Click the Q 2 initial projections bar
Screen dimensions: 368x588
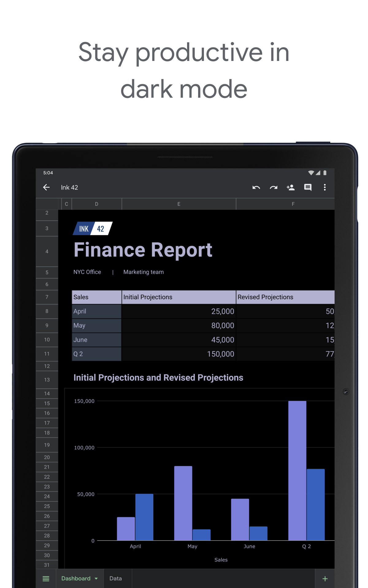tap(297, 471)
